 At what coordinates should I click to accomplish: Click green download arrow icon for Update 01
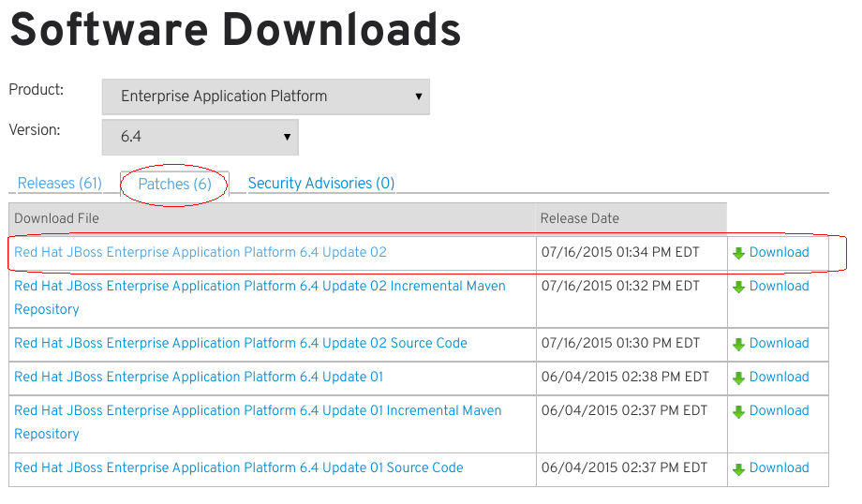coord(739,378)
